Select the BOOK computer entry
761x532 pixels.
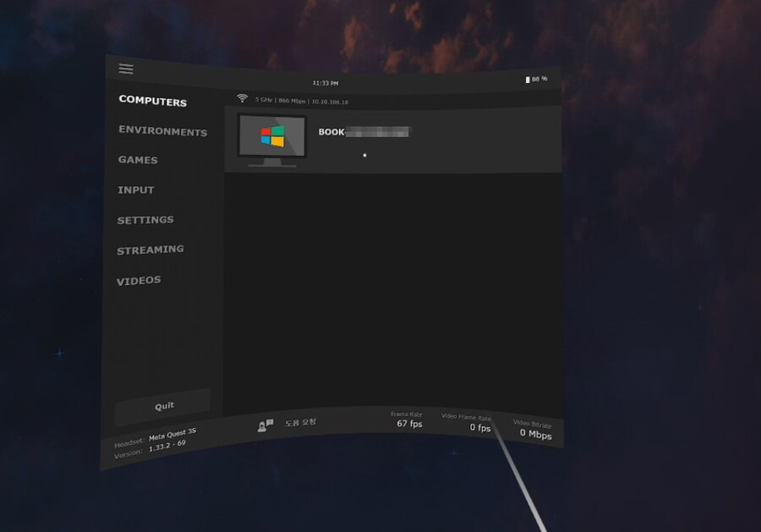click(364, 134)
